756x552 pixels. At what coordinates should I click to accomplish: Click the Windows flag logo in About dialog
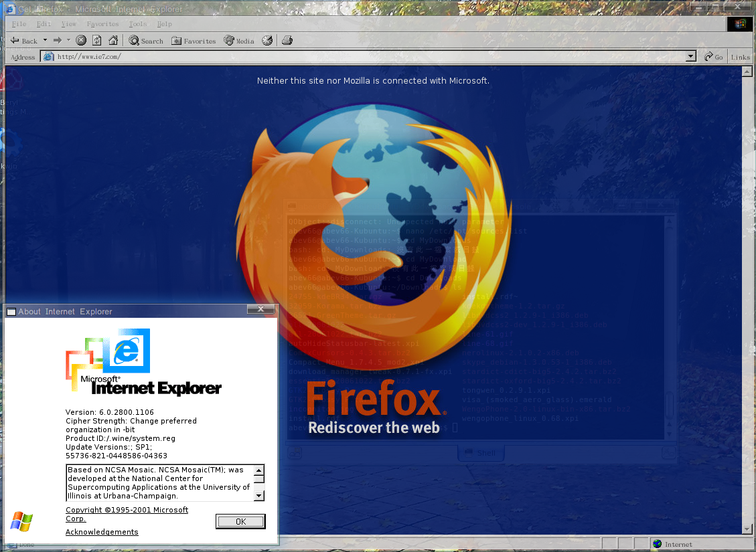click(21, 522)
